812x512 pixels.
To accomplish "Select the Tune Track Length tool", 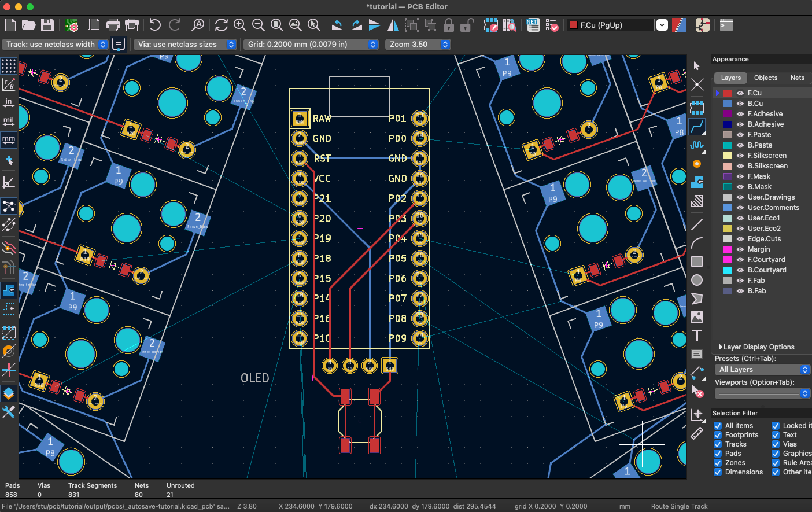I will [x=697, y=145].
